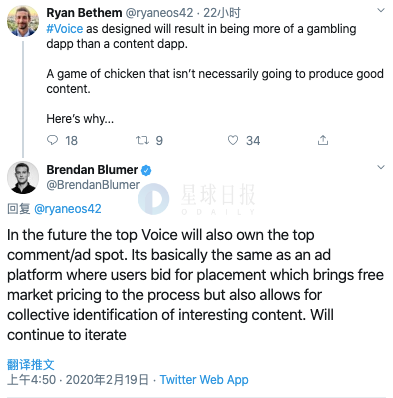Like the tweet with the heart icon
The image size is (393, 398).
coord(233,140)
